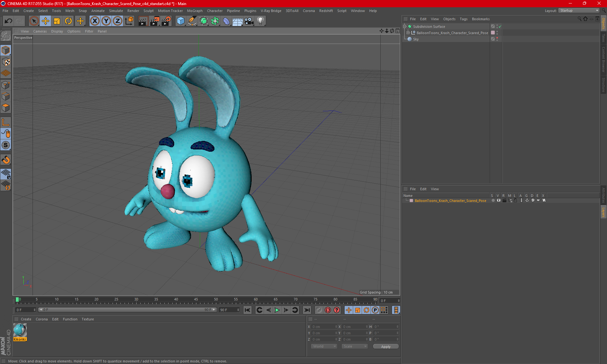Viewport: 607px width, 364px height.
Task: Select the Scale tool
Action: 57,21
